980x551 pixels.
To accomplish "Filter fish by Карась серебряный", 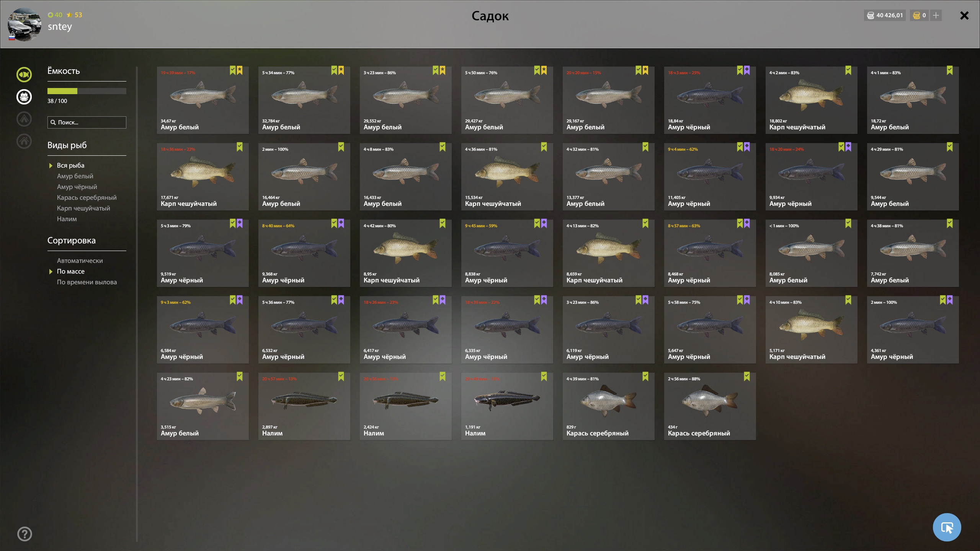I will click(87, 197).
